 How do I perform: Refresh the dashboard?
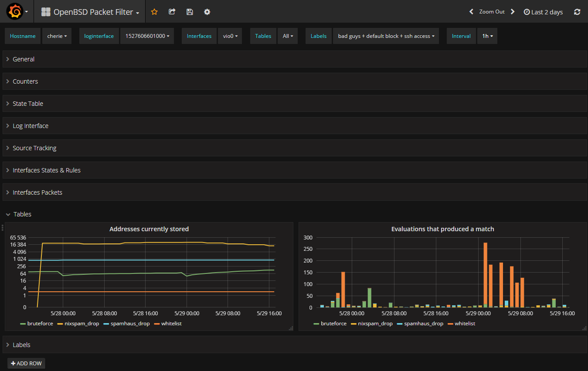(577, 12)
